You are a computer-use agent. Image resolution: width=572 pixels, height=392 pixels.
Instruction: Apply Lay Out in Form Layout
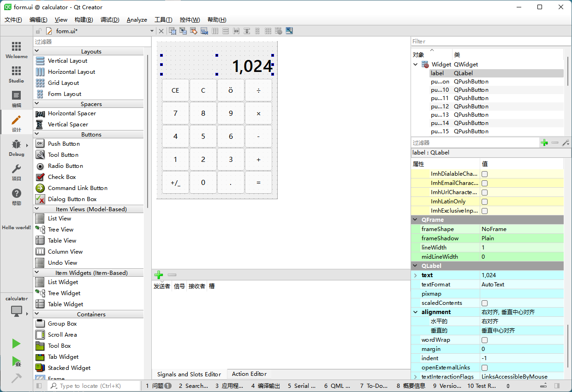[257, 31]
